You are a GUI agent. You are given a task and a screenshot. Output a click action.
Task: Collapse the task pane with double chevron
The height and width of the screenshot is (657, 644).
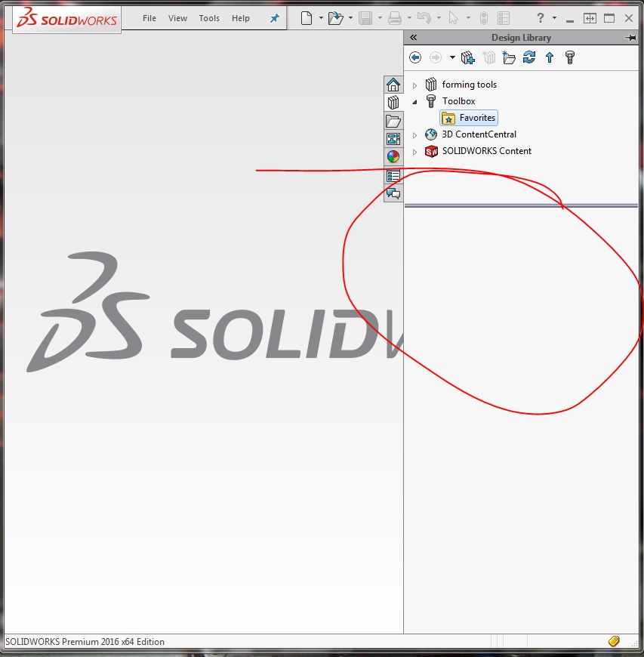(413, 37)
